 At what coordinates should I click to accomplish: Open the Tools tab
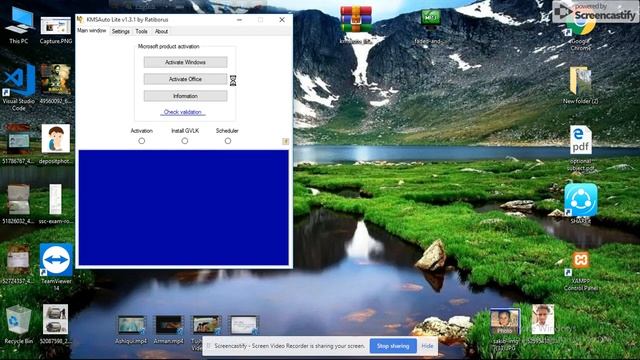(x=142, y=31)
